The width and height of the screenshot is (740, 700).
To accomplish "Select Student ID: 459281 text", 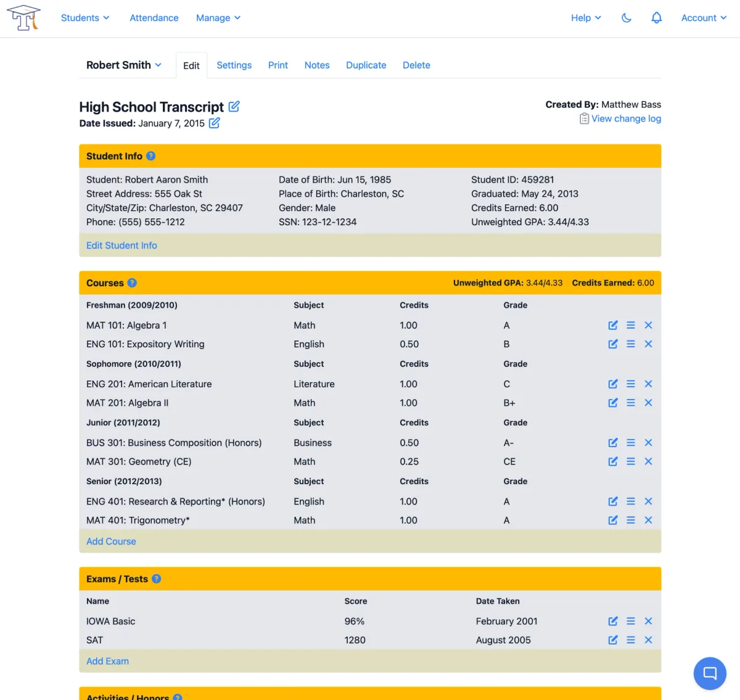I will click(512, 179).
